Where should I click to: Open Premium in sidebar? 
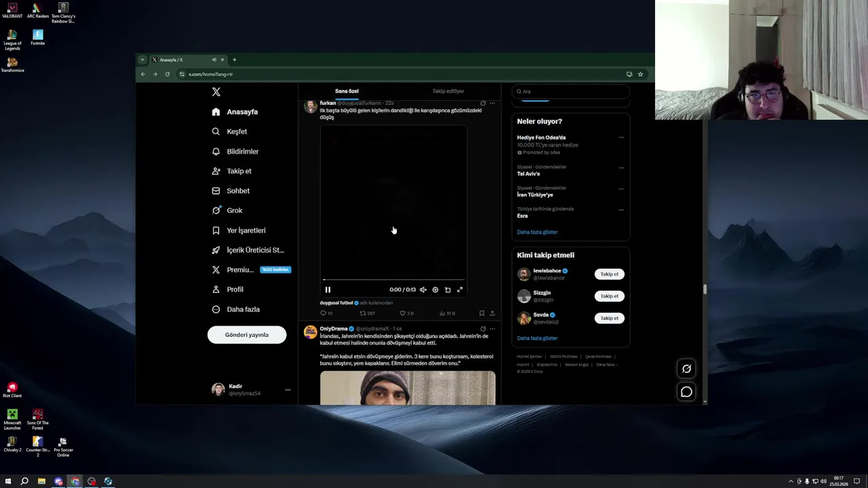click(x=251, y=270)
